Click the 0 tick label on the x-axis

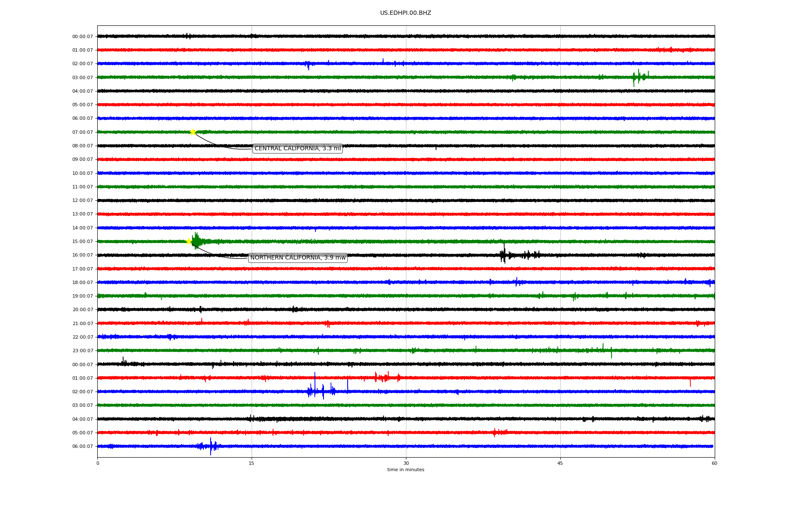pyautogui.click(x=98, y=463)
